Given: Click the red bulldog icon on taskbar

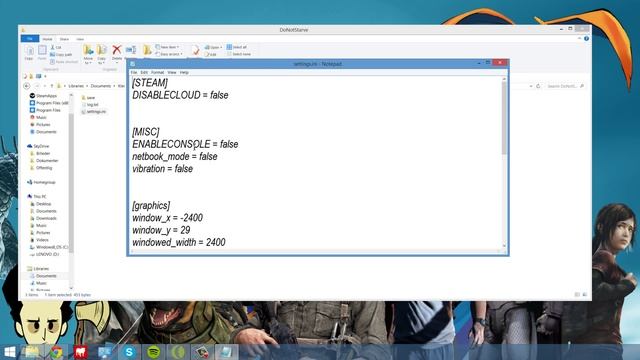Looking at the screenshot, I should click(80, 352).
